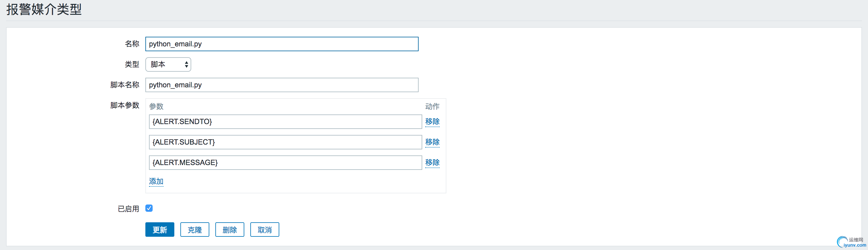Viewport: 868px width, 250px height.
Task: Open the 类型 dropdown showing 脚本
Action: 168,64
